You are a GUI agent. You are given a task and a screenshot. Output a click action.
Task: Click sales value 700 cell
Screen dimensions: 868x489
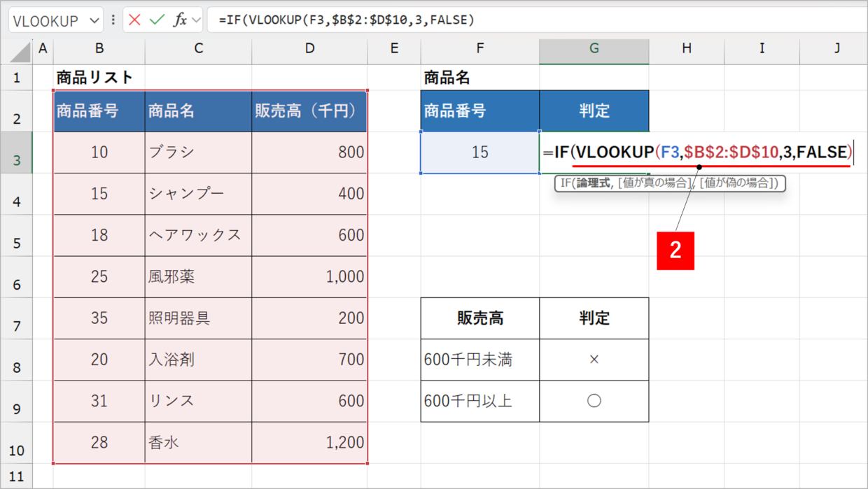click(309, 360)
